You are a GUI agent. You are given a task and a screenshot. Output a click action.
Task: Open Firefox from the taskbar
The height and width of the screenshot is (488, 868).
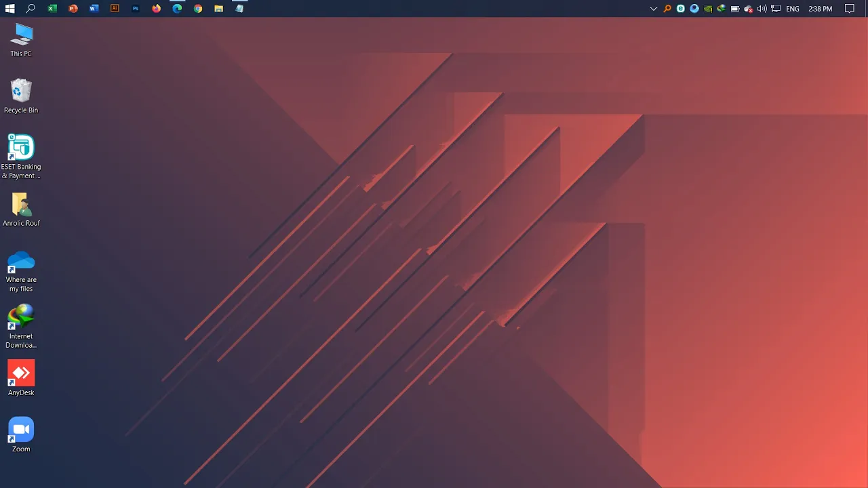(157, 9)
